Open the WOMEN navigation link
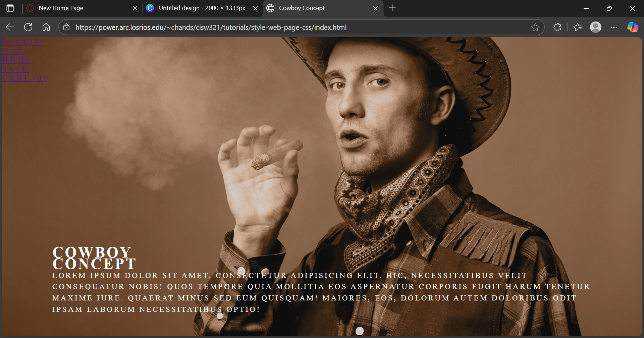644x338 pixels. coord(21,42)
